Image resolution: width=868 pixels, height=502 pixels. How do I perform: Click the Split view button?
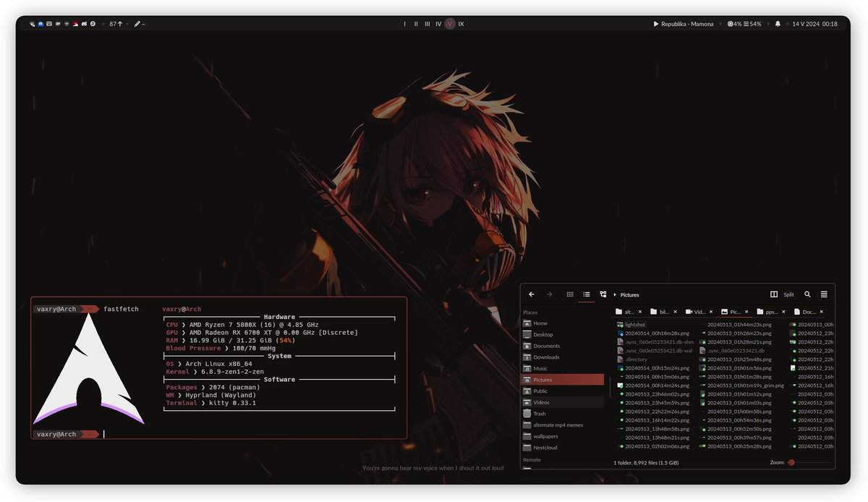tap(783, 294)
